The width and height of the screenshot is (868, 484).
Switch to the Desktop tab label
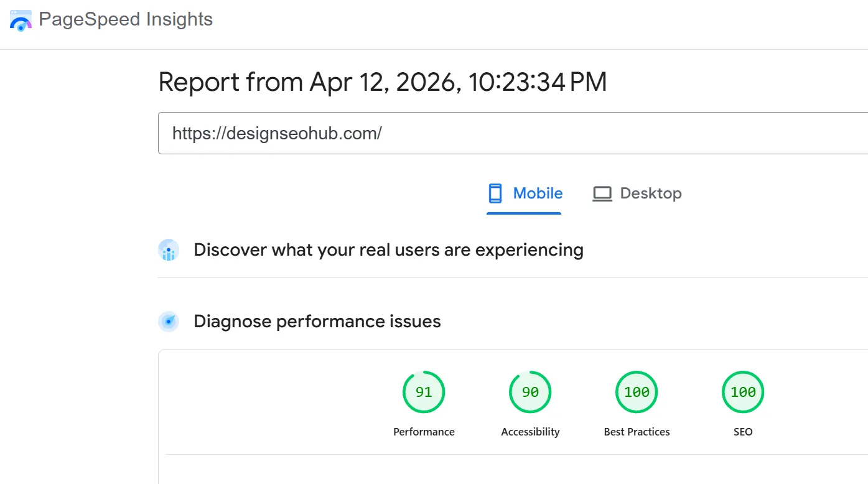(651, 193)
